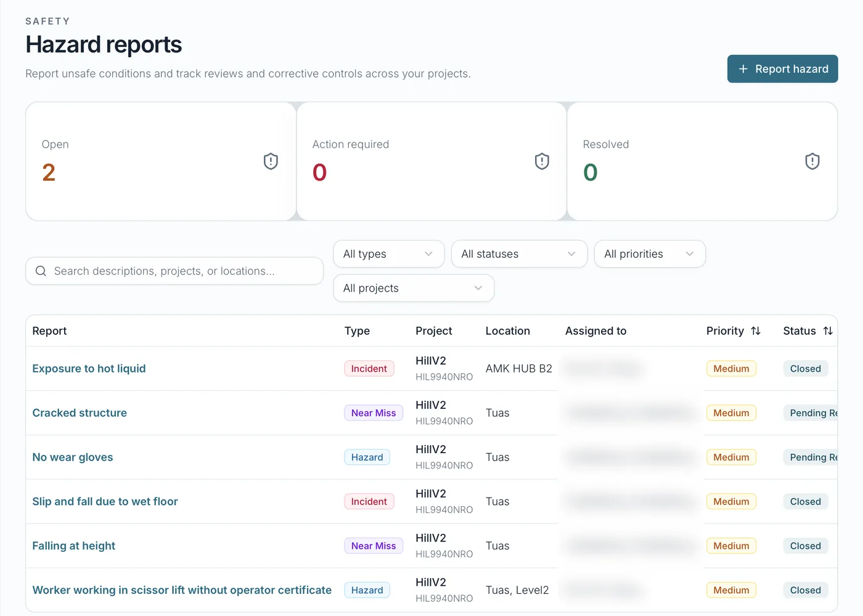Click the Type column header
863x616 pixels.
(x=357, y=331)
